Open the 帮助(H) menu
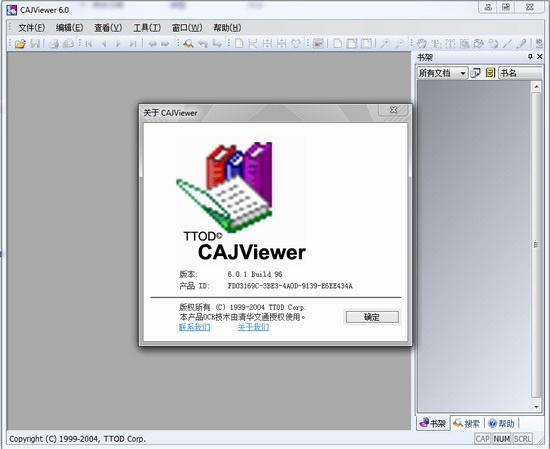Screen dimensions: 550x449 coord(227,28)
